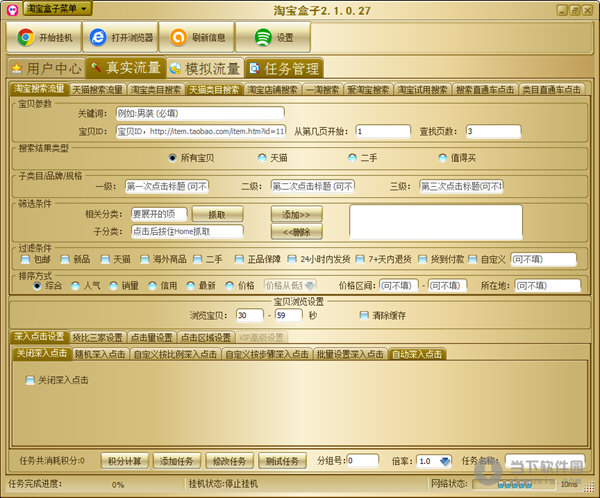Click the 添加任务 button

pos(177,461)
